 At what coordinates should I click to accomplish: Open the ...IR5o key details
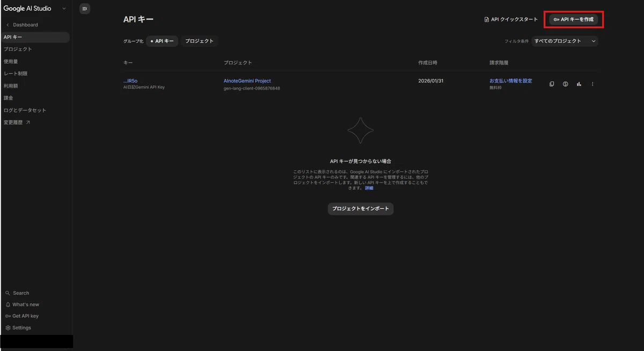click(x=130, y=81)
